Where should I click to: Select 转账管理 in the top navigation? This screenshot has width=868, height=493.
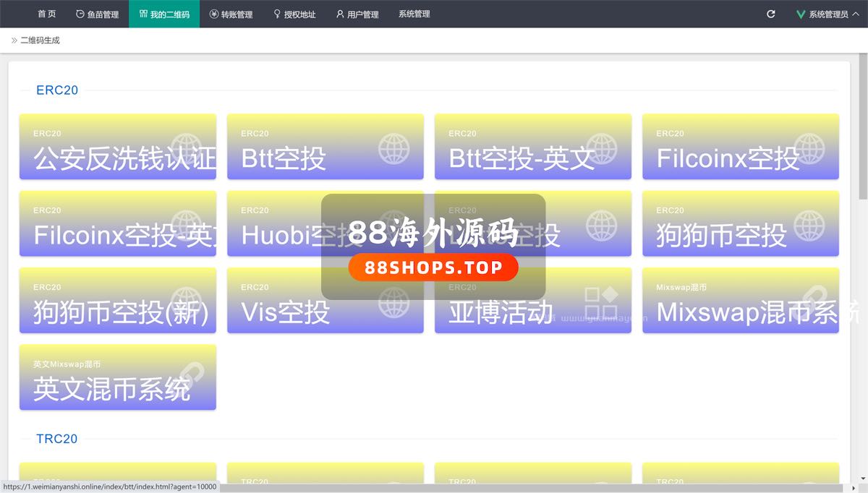click(x=231, y=14)
